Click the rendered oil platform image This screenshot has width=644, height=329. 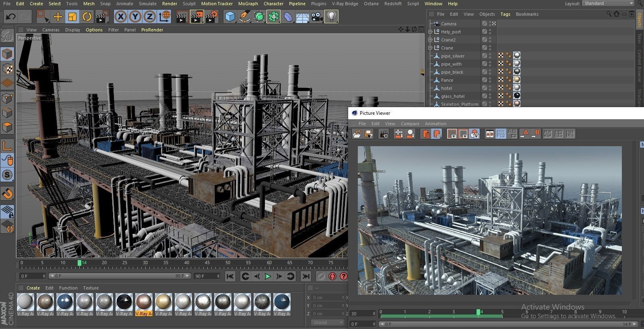click(x=490, y=220)
